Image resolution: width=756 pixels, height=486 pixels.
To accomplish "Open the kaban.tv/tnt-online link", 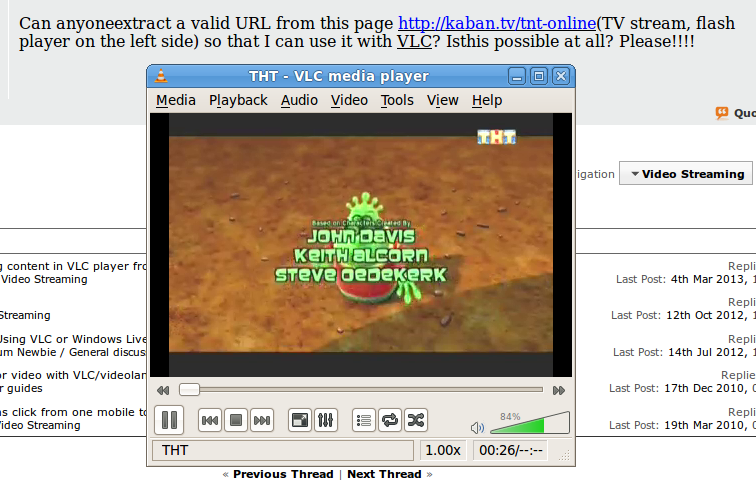I will click(x=497, y=23).
